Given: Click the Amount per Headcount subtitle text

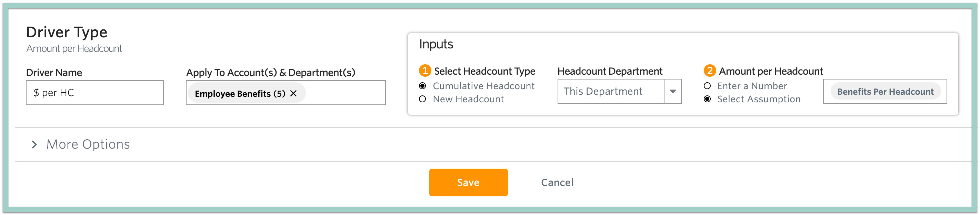Looking at the screenshot, I should point(74,48).
